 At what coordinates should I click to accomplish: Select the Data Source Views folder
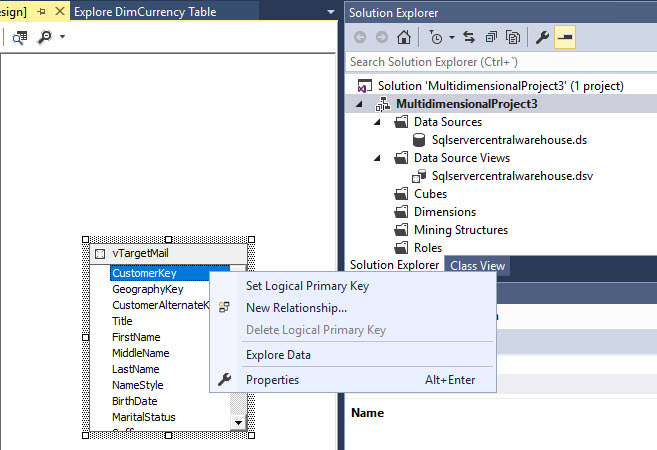462,158
